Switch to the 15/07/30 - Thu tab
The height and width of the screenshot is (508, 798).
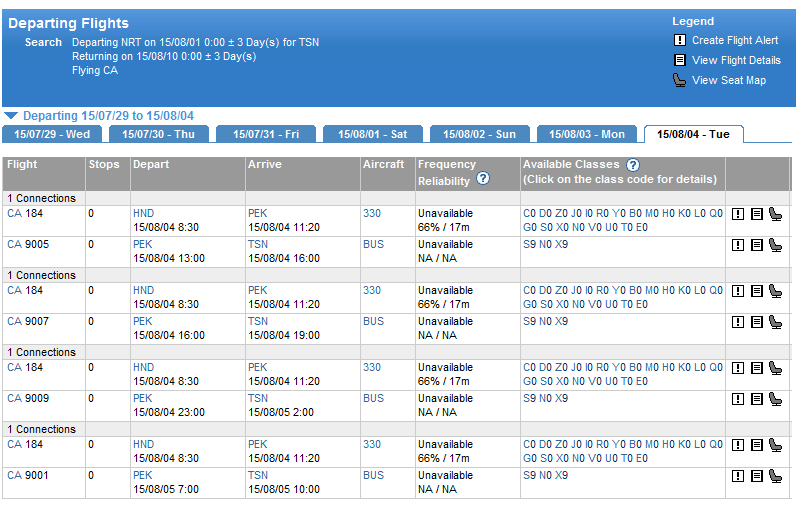pos(158,134)
